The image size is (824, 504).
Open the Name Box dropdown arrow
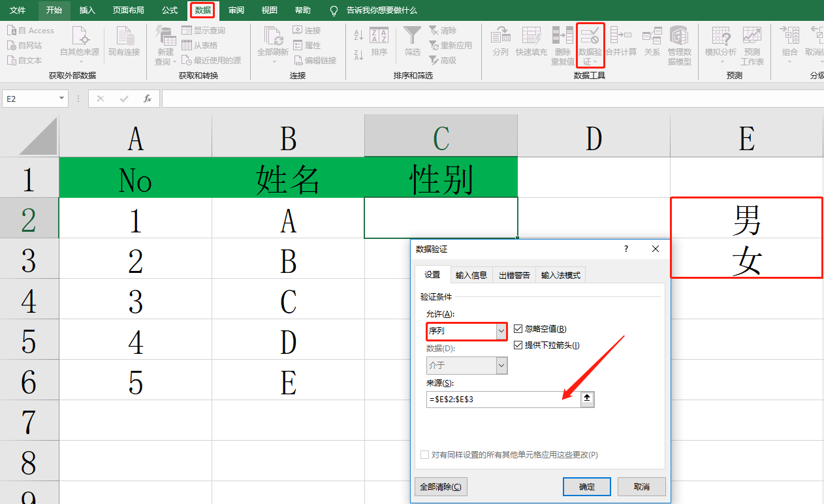[x=62, y=99]
